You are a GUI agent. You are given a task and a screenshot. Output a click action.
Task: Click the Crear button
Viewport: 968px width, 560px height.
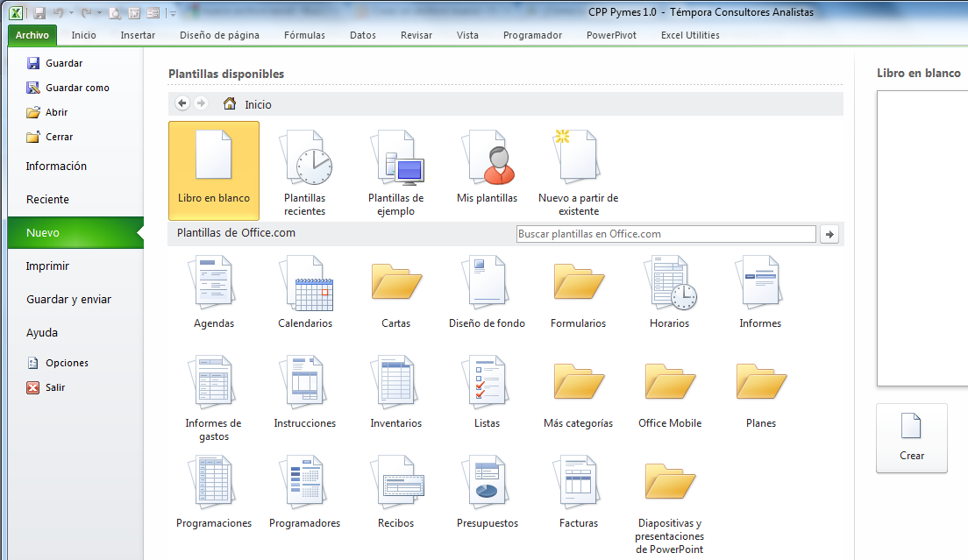click(911, 438)
